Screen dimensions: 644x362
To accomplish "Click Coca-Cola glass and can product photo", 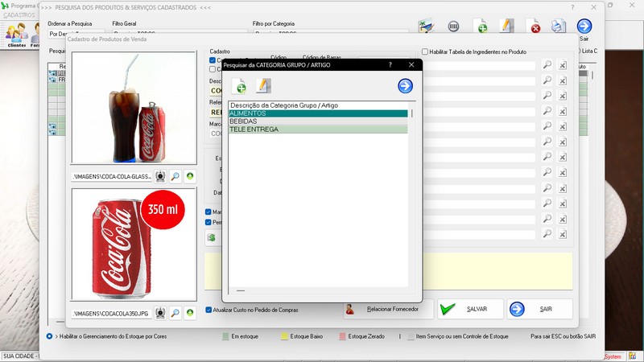I will pyautogui.click(x=134, y=108).
